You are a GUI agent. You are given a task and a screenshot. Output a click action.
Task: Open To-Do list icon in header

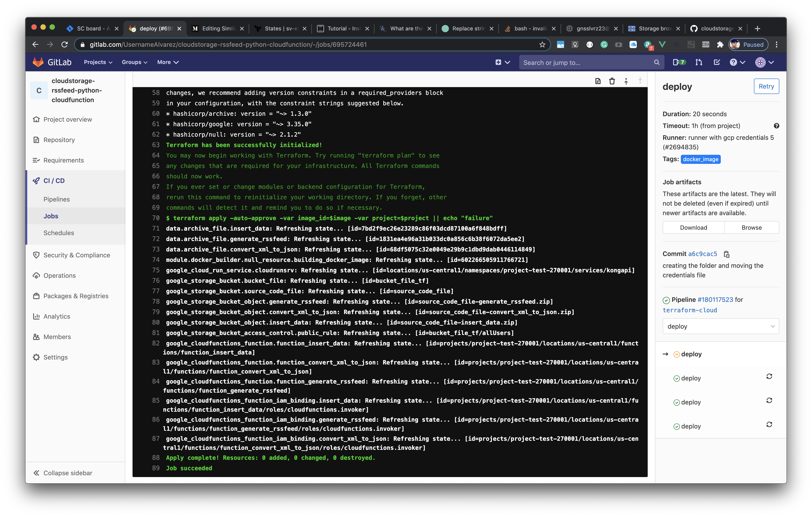pos(716,62)
